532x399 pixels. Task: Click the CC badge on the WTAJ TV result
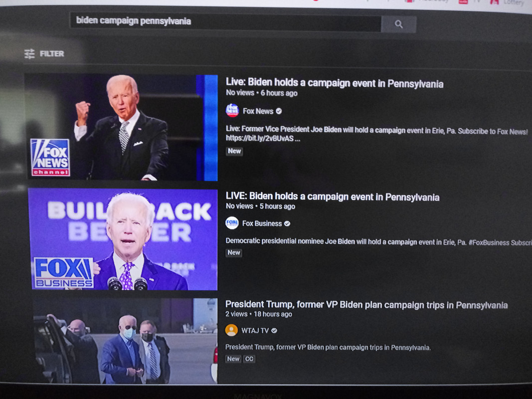click(249, 359)
